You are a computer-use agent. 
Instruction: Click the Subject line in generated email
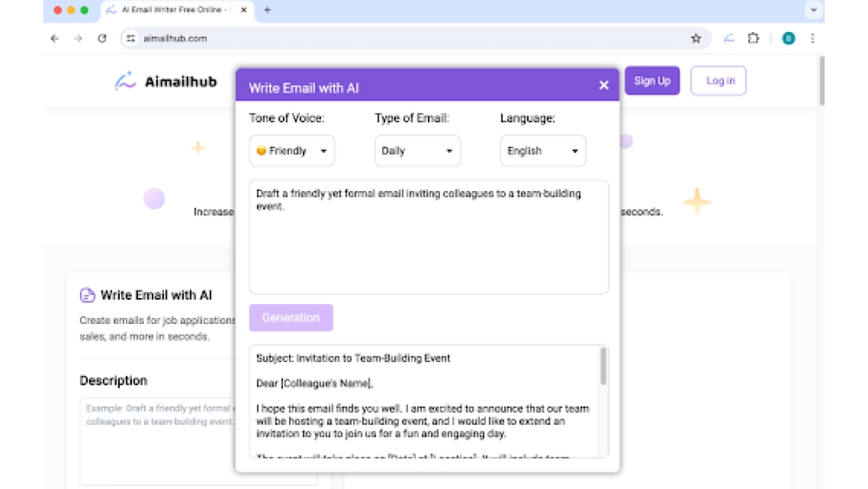(353, 359)
